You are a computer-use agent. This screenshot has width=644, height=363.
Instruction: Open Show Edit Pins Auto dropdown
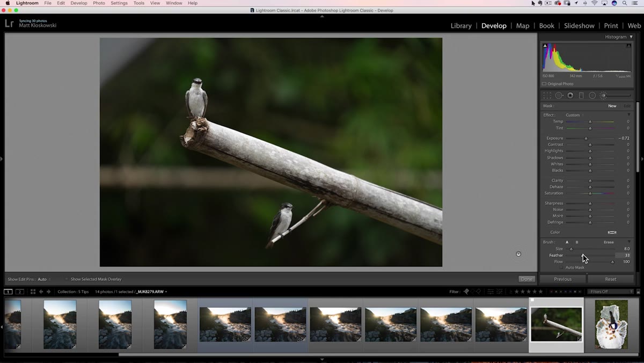pyautogui.click(x=43, y=279)
